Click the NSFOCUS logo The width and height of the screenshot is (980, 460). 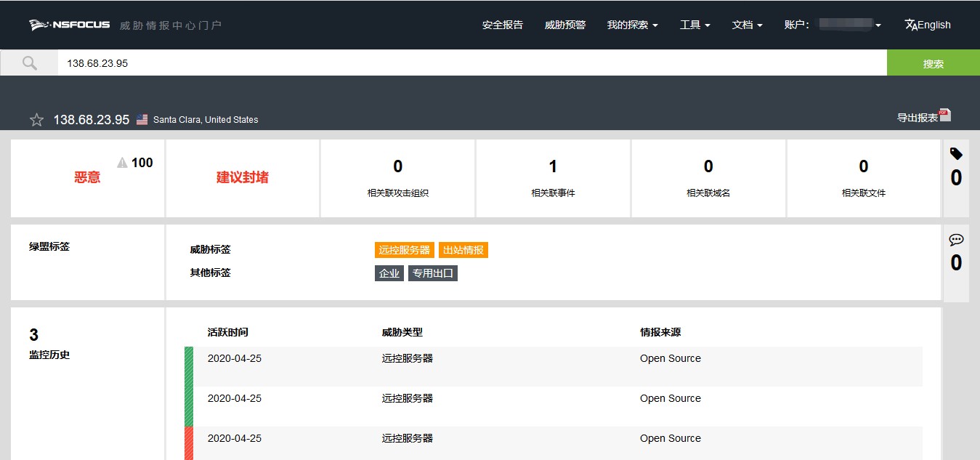click(x=70, y=25)
